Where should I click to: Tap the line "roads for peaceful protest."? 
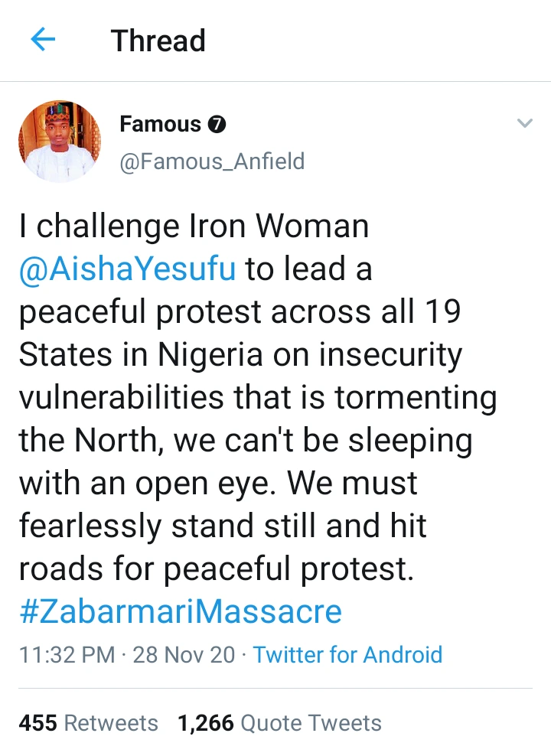click(x=216, y=569)
